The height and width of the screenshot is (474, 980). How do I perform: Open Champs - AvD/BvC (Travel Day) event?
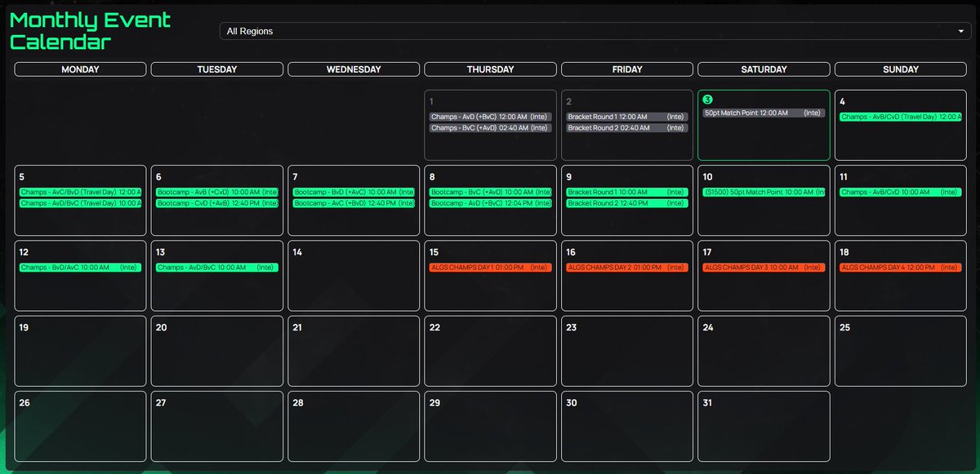tap(80, 203)
